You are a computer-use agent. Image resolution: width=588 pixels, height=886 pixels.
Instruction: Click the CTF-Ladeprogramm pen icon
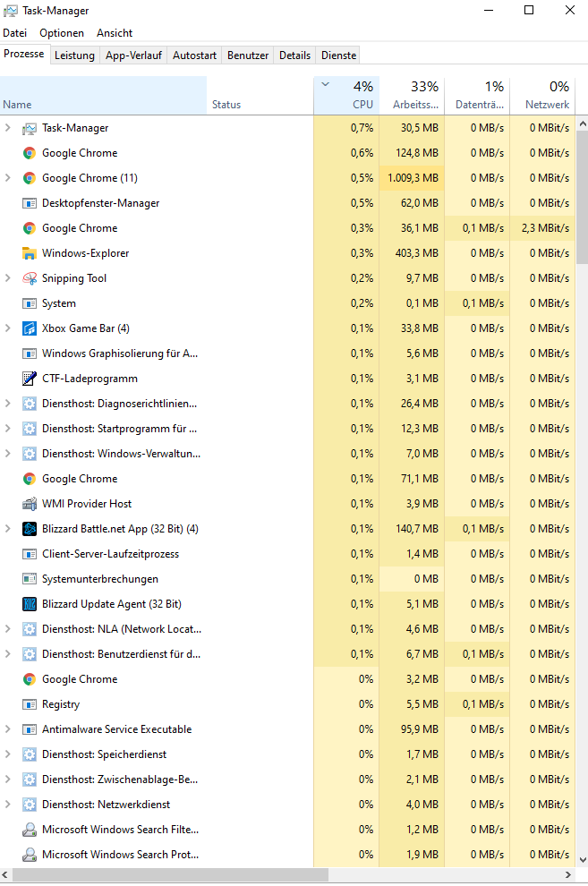(30, 379)
